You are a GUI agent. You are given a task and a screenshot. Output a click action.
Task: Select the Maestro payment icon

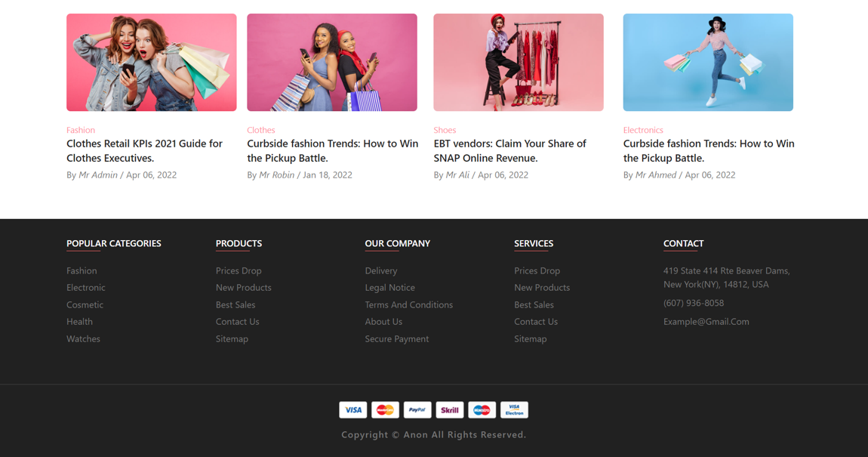(482, 410)
